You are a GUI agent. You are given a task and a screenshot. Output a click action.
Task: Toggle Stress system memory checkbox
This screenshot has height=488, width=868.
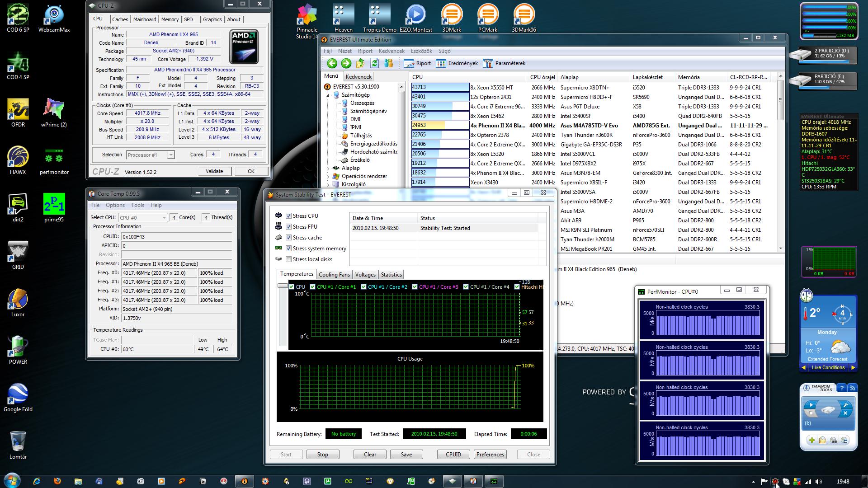[288, 249]
